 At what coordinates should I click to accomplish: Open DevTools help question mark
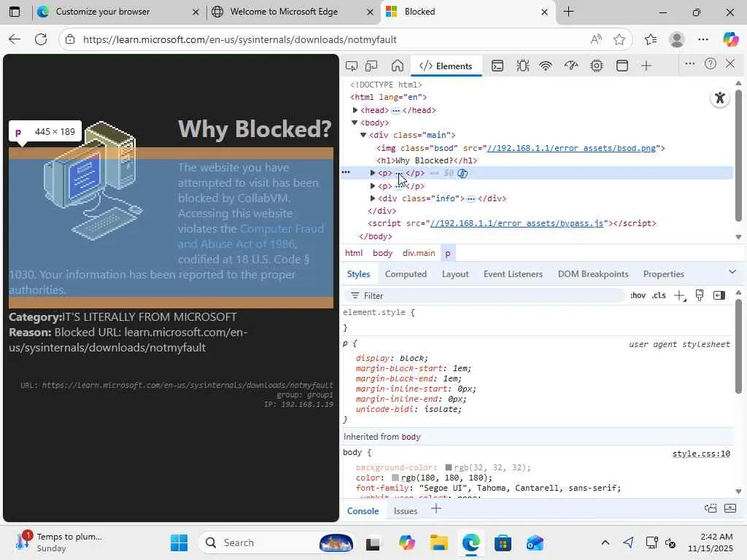[711, 64]
